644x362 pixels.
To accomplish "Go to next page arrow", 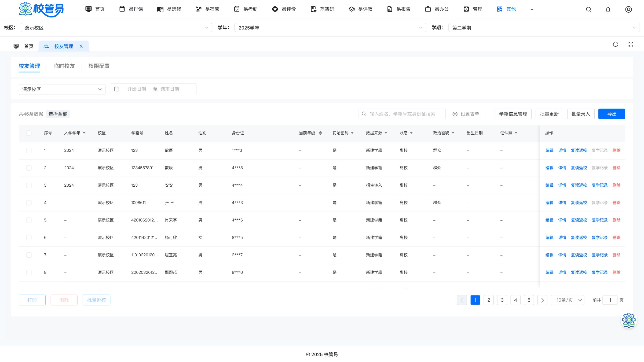I will tap(542, 300).
